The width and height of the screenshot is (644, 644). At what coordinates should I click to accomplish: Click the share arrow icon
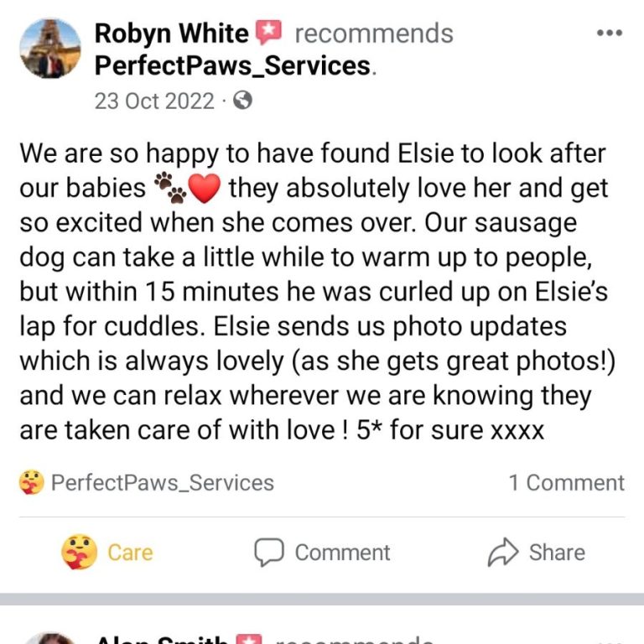[503, 553]
